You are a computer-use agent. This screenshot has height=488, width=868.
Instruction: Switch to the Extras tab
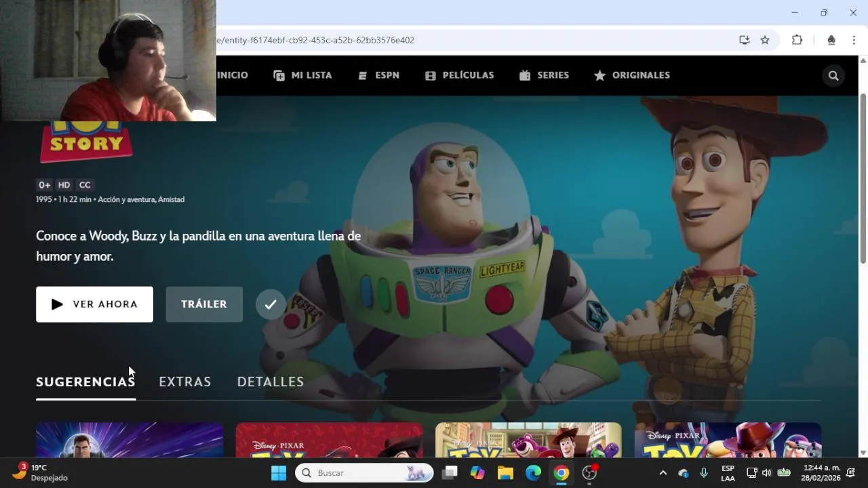click(x=184, y=382)
